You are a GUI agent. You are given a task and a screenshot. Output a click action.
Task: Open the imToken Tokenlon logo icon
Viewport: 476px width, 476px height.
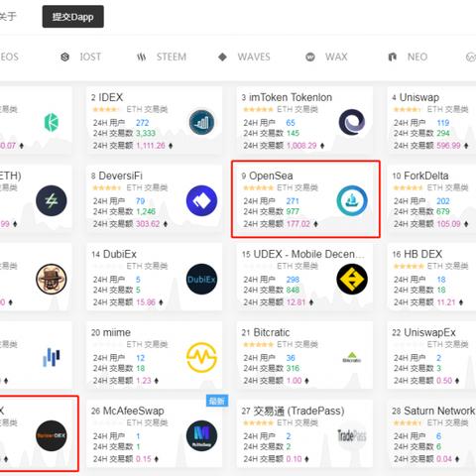[x=352, y=122]
